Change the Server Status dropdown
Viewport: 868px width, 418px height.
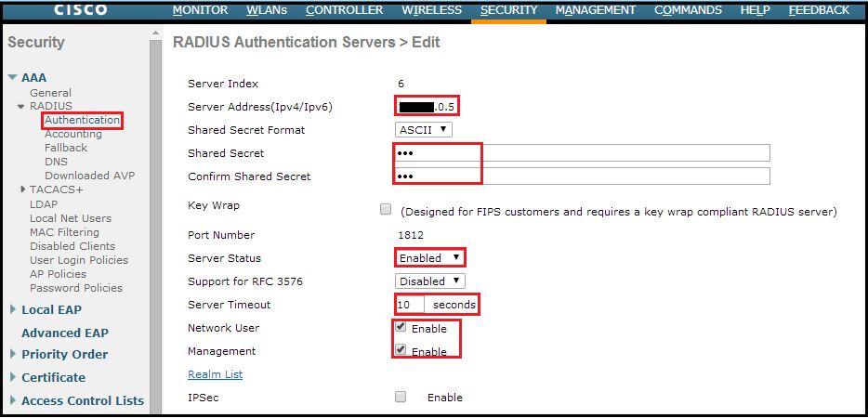pyautogui.click(x=428, y=257)
